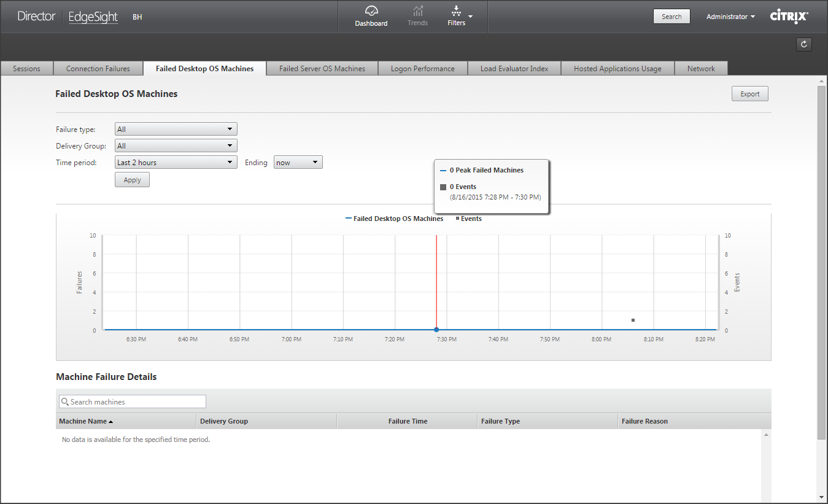Click the Machine Name sort arrow

(111, 422)
